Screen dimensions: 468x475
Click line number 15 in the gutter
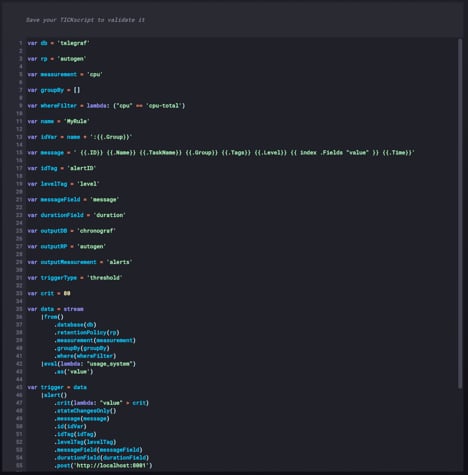click(x=19, y=153)
